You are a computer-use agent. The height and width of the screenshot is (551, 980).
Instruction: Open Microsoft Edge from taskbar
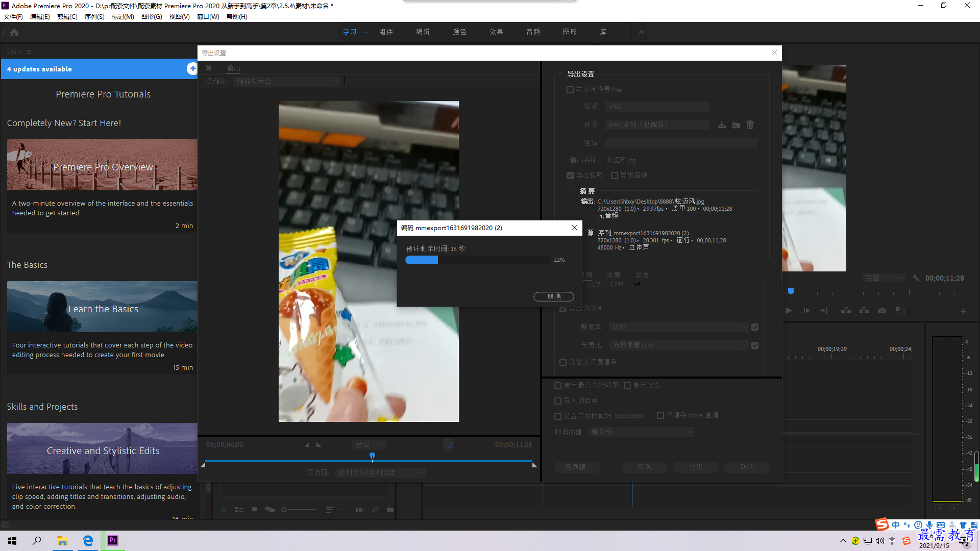[x=88, y=541]
